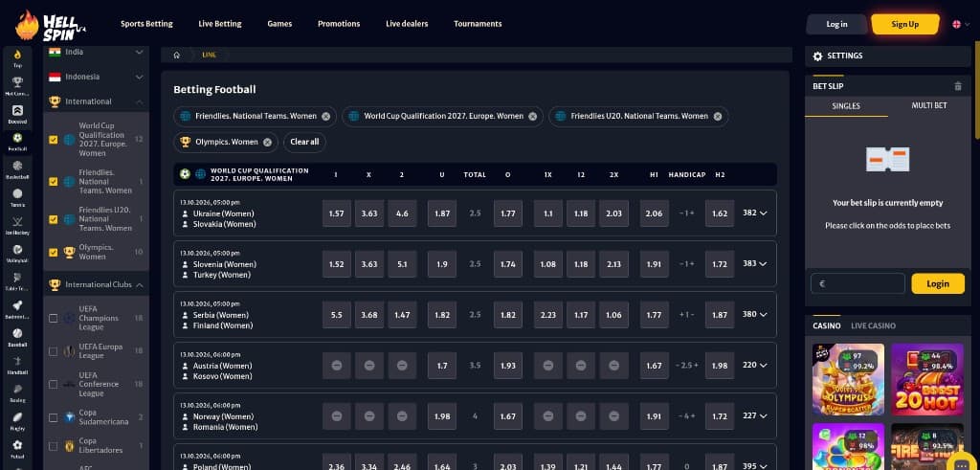Open Live dealers menu
980x470 pixels.
[407, 24]
